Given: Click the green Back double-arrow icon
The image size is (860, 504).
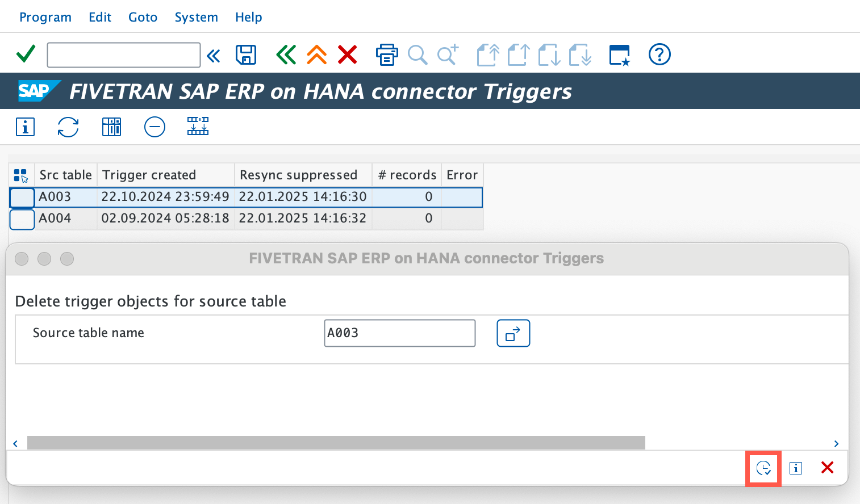Looking at the screenshot, I should [x=286, y=55].
